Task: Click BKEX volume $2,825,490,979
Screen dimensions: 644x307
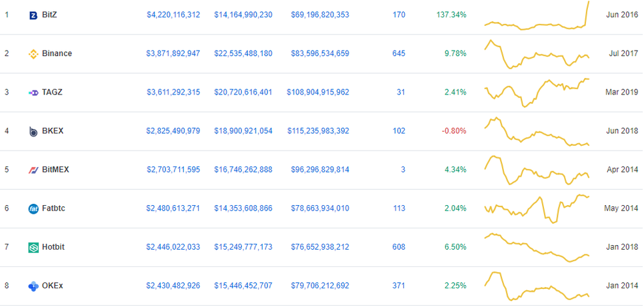Action: click(x=173, y=131)
